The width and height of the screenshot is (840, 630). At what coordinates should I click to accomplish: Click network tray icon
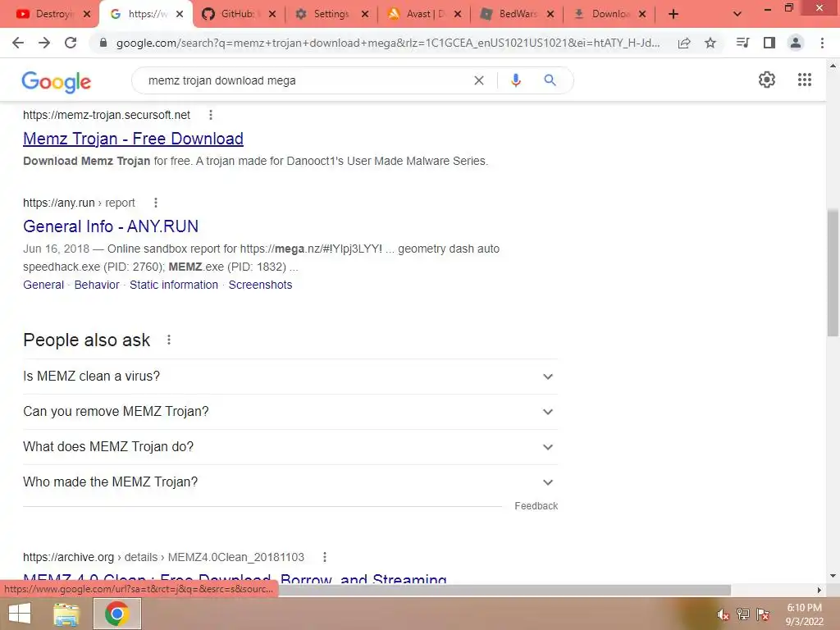(x=743, y=614)
